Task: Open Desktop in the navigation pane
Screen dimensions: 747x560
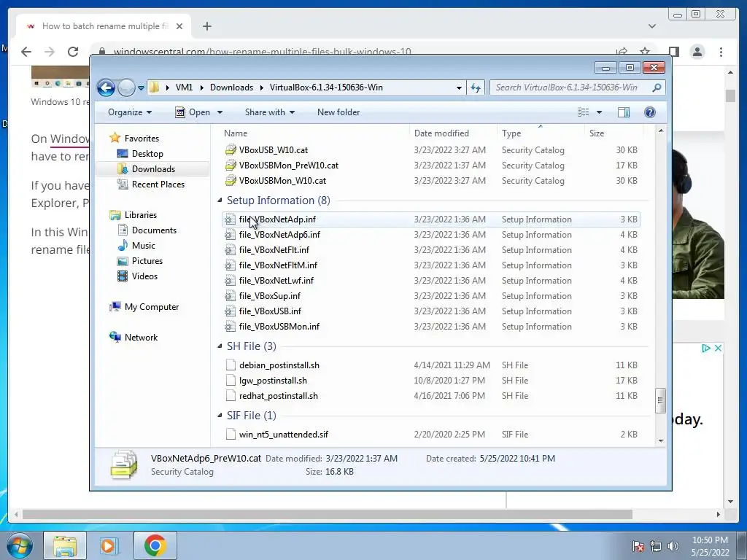Action: [x=147, y=153]
